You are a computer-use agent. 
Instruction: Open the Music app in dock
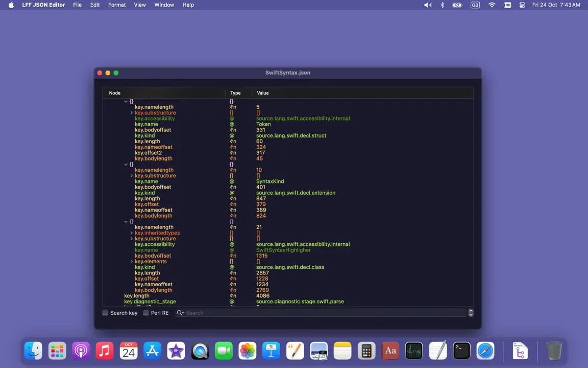[105, 351]
